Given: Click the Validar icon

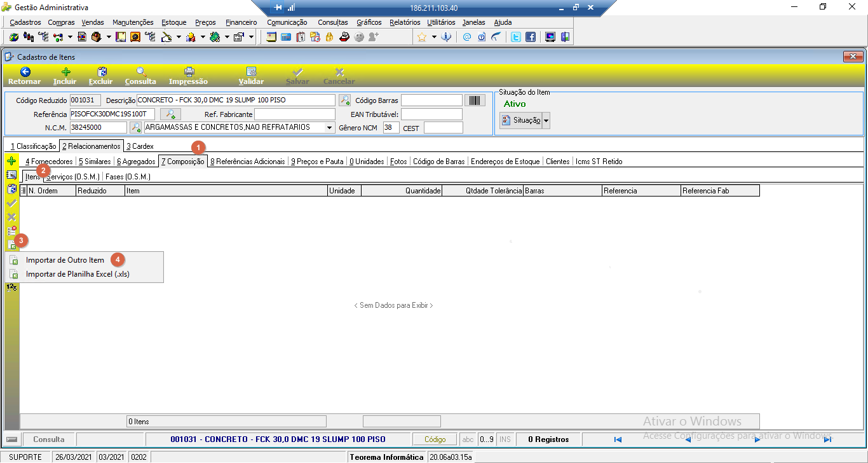Looking at the screenshot, I should [251, 73].
